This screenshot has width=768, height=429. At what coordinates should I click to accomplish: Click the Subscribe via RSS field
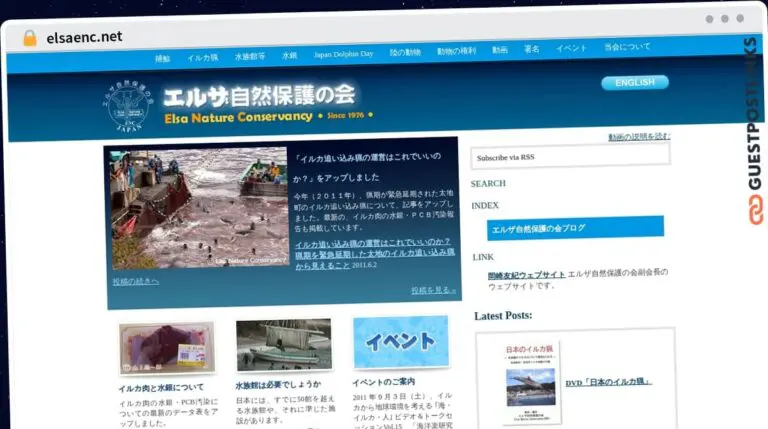pos(570,156)
